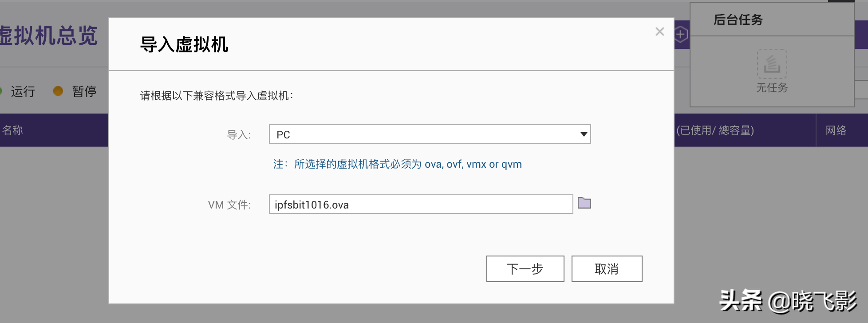
Task: Click the VM 文件 field containing ipfsbit1016.ova
Action: point(420,205)
